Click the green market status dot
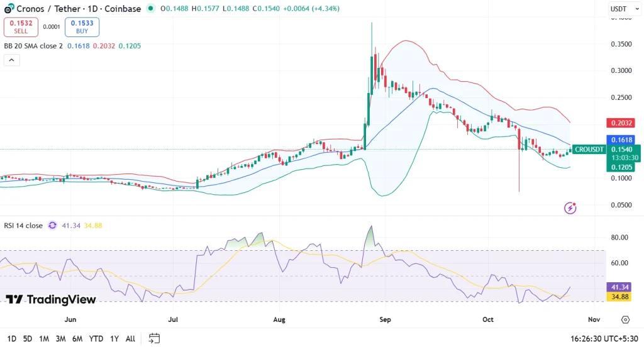Screen dimensions: 644x347 pyautogui.click(x=150, y=9)
